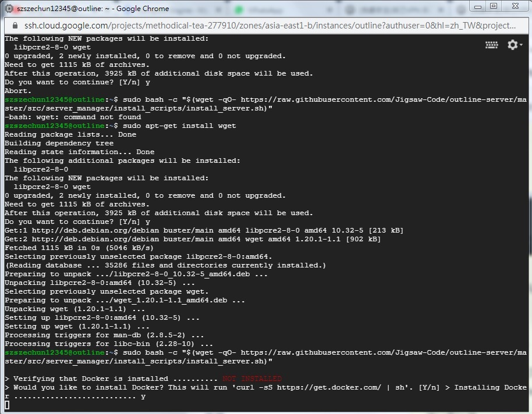Click the 'Fetched 1115 kB in 0s' line
The image size is (532, 414).
coord(79,248)
